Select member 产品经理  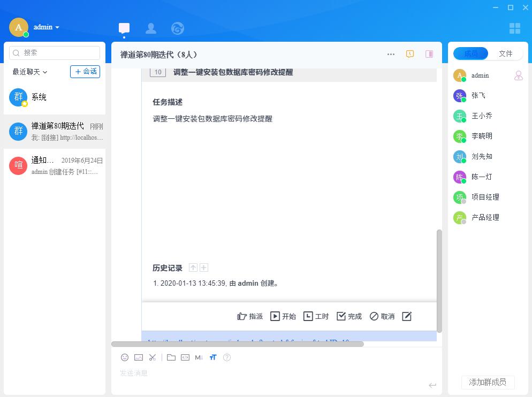pyautogui.click(x=488, y=218)
